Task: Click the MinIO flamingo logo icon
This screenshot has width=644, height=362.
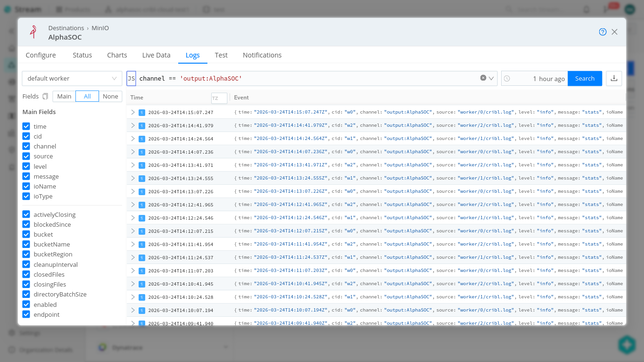Action: coord(33,32)
